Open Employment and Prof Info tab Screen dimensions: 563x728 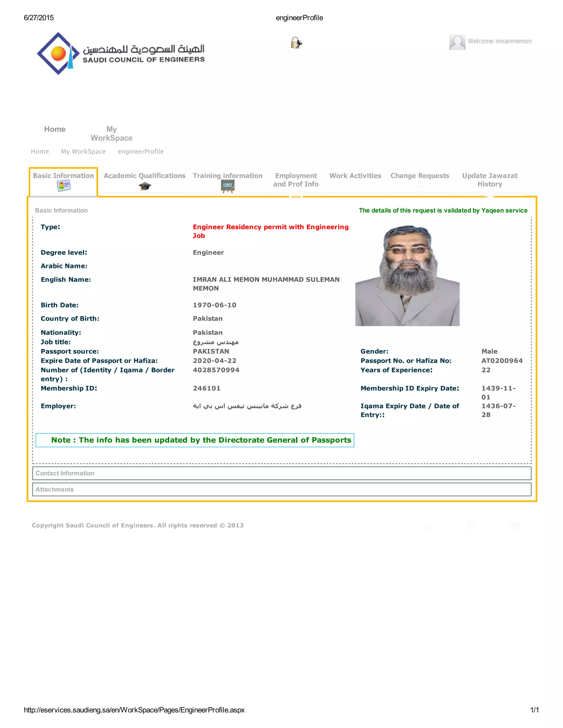click(296, 180)
